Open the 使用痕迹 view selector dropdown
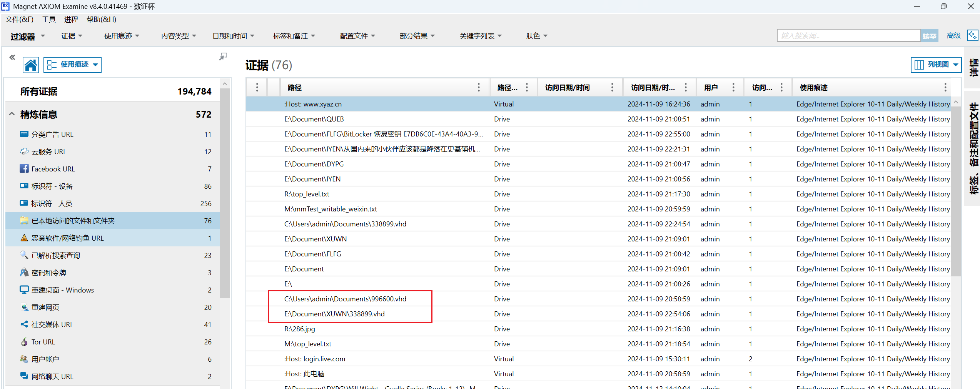Image resolution: width=980 pixels, height=389 pixels. tap(73, 65)
